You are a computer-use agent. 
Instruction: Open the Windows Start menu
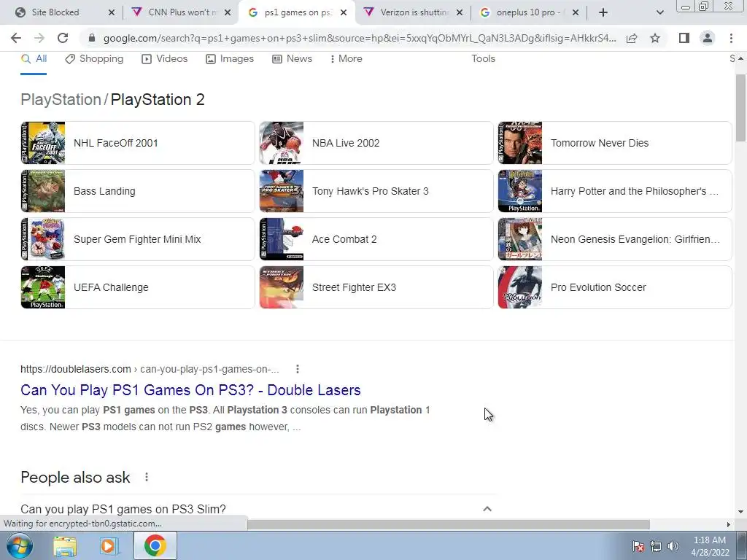[19, 545]
